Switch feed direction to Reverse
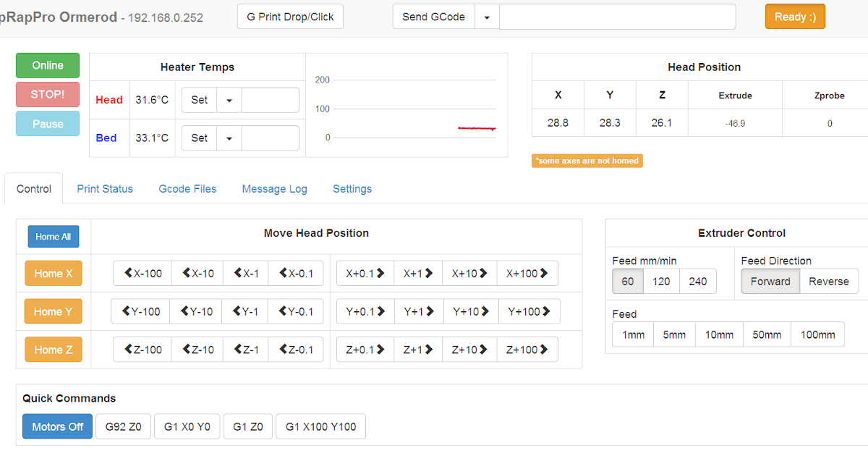Screen dimensions: 868x456 pyautogui.click(x=829, y=281)
